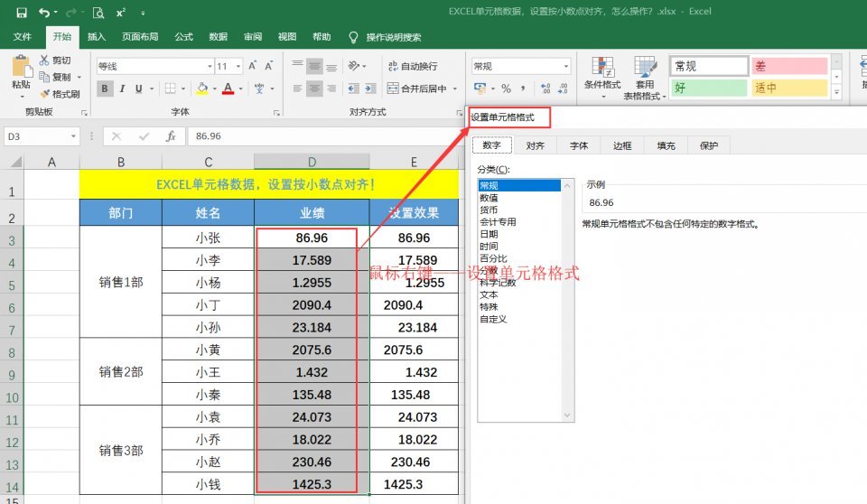Image resolution: width=867 pixels, height=504 pixels.
Task: Toggle Italic formatting button
Action: (122, 89)
